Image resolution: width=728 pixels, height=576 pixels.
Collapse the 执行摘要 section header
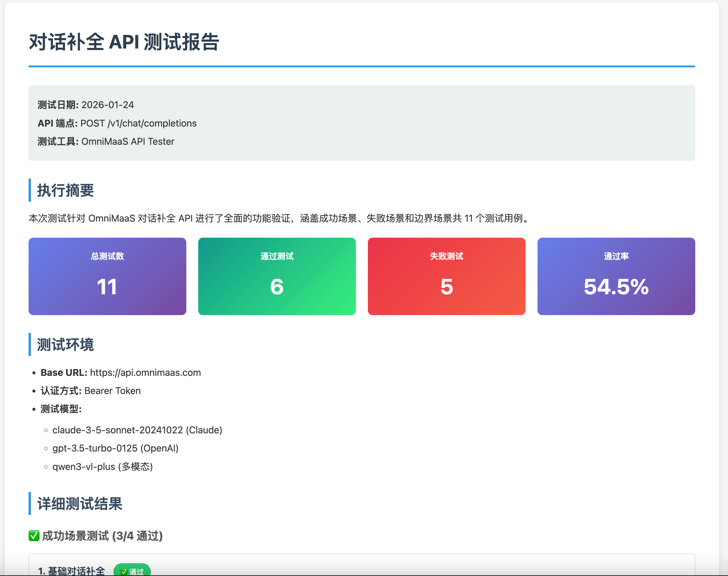click(x=66, y=191)
